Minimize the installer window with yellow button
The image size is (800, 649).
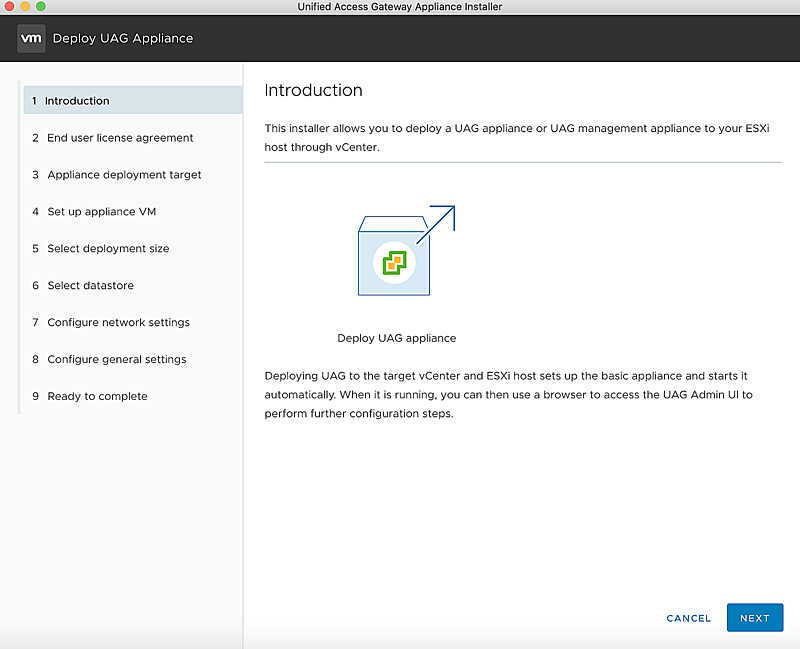(x=25, y=7)
